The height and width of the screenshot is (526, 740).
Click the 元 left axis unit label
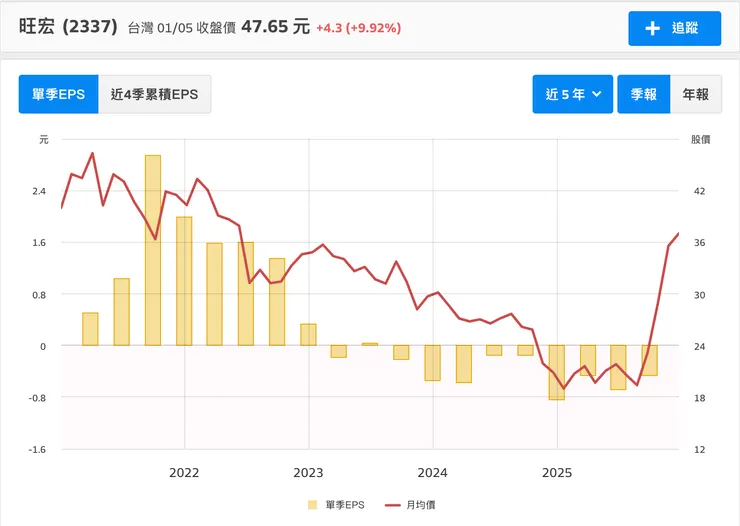tap(44, 139)
